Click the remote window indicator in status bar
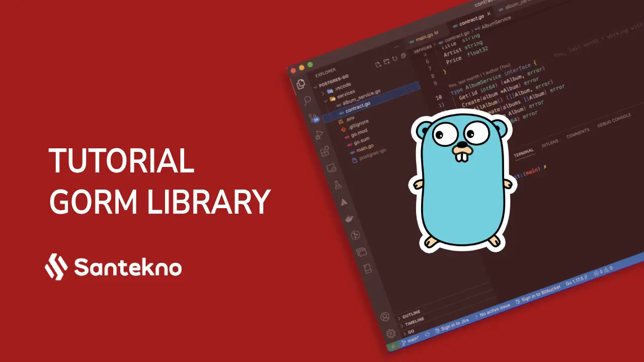The image size is (644, 362). coord(393,346)
